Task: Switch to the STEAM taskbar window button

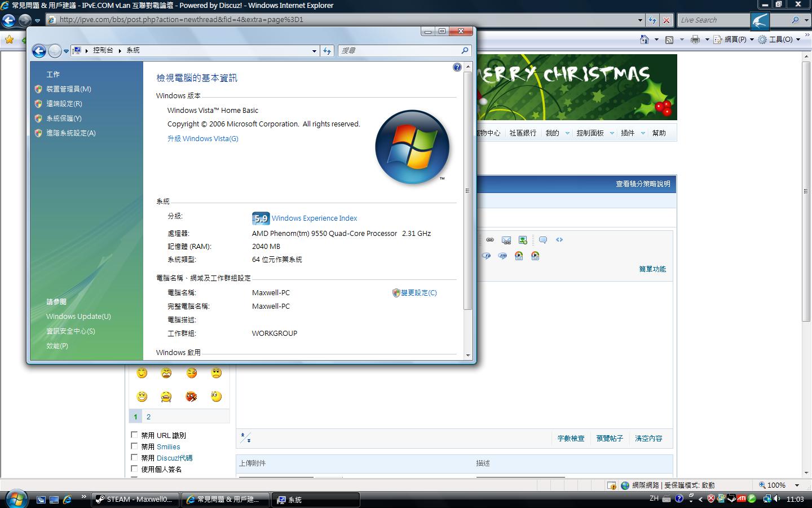Action: tap(135, 500)
